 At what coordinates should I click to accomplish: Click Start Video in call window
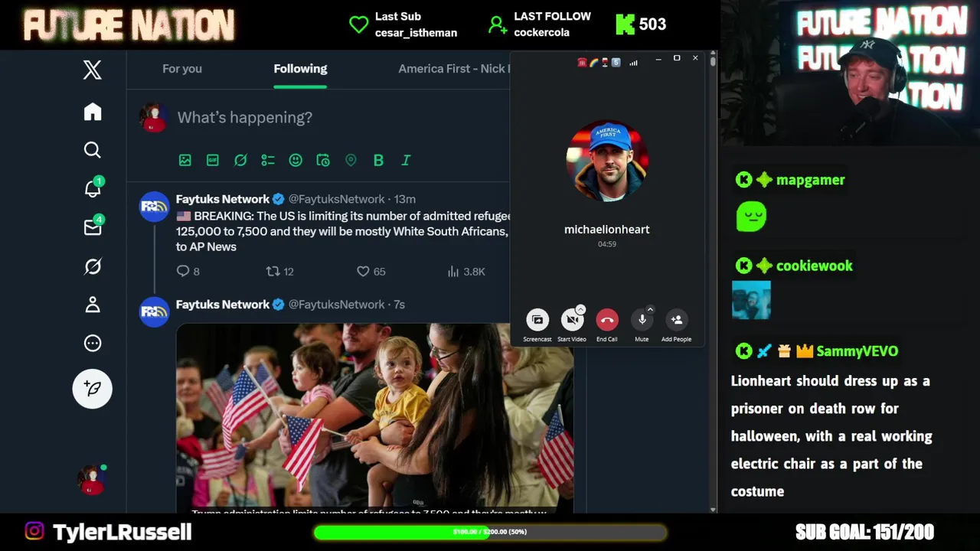point(572,320)
